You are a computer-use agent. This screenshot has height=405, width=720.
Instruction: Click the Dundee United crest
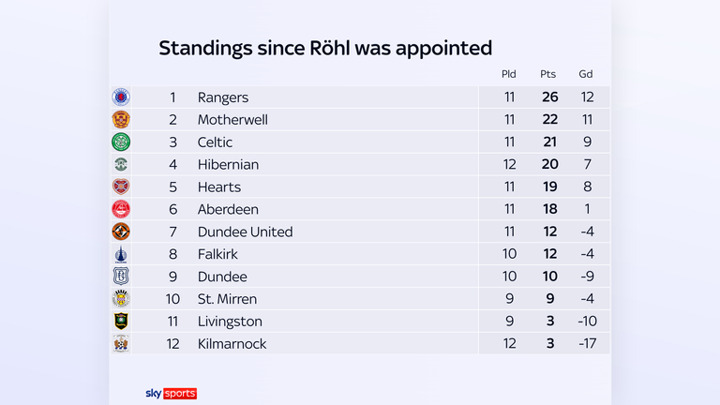tap(121, 232)
